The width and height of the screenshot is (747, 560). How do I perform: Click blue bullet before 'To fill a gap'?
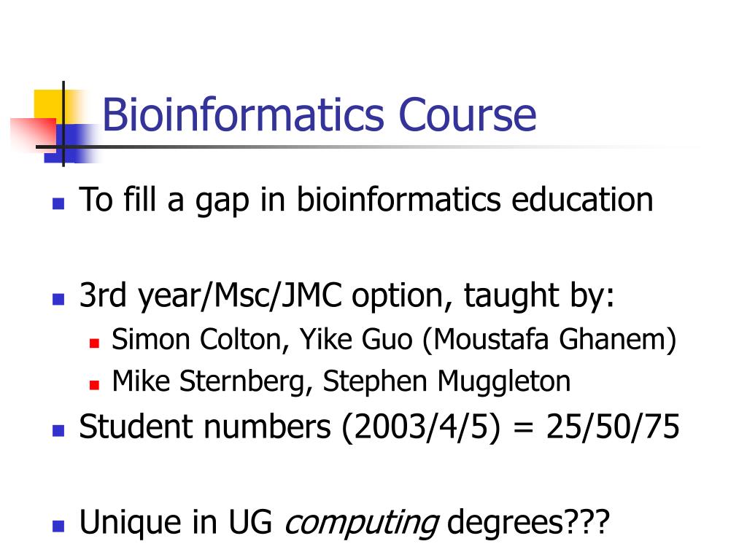pyautogui.click(x=58, y=204)
